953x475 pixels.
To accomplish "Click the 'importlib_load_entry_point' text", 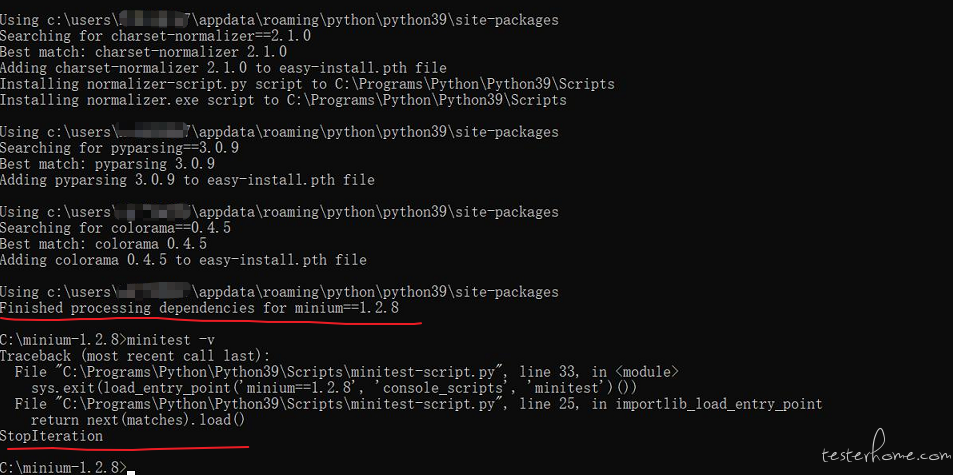I will pos(719,404).
